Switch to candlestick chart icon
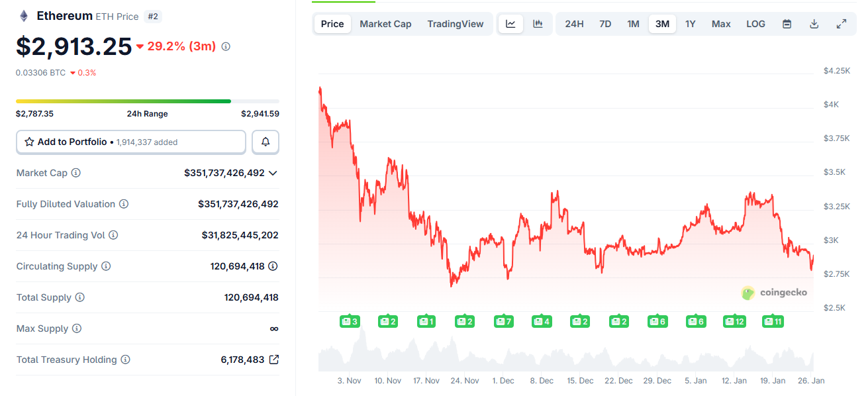 point(536,23)
